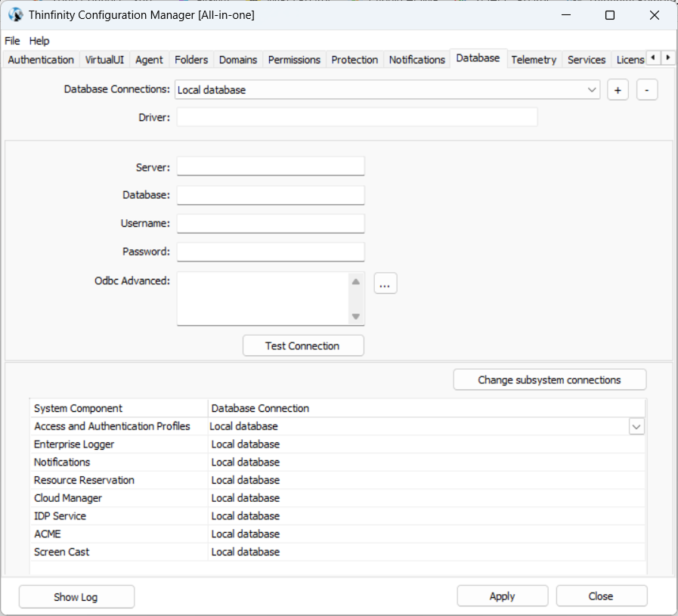The image size is (678, 616).
Task: Select the Cloud Manager row
Action: 337,498
